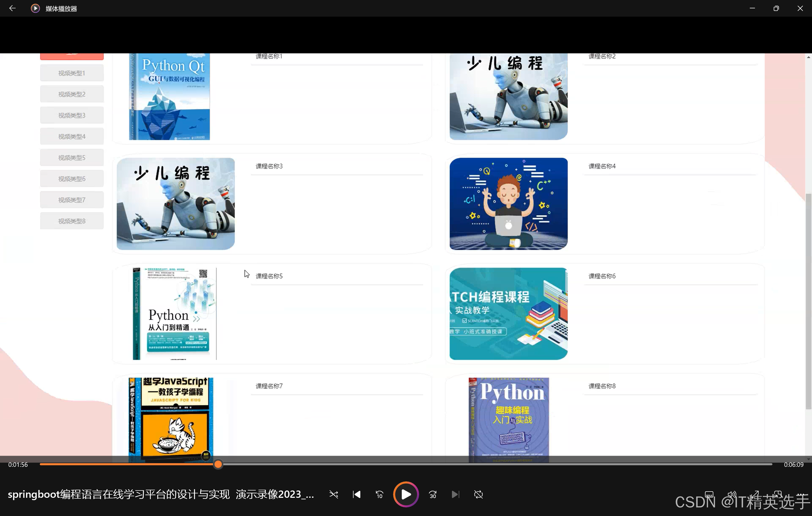
Task: Open the meditating coder cartoon thumbnail
Action: [508, 203]
